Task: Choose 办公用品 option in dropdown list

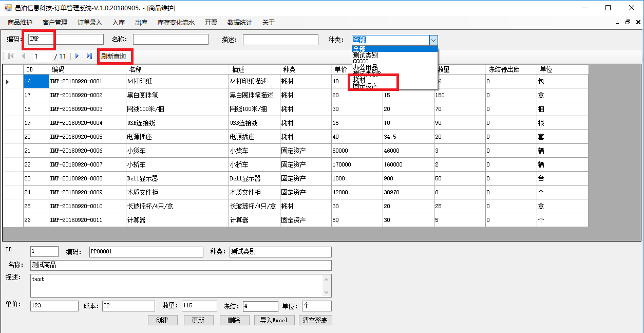Action: [394, 67]
